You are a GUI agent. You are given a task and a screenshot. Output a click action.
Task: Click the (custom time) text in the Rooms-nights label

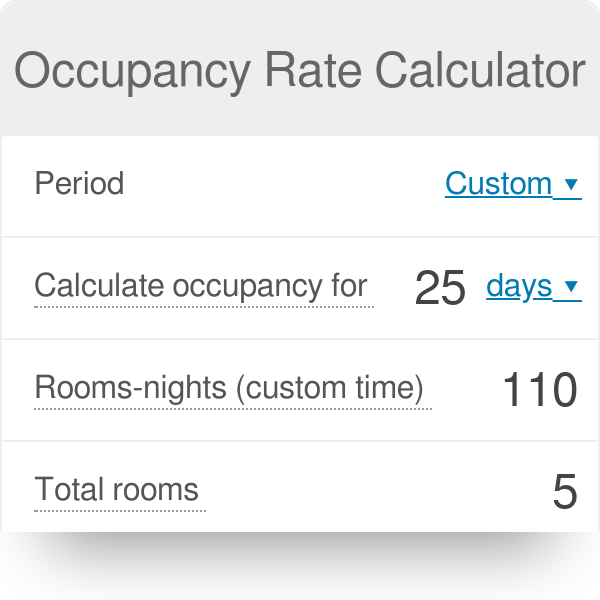coord(330,388)
